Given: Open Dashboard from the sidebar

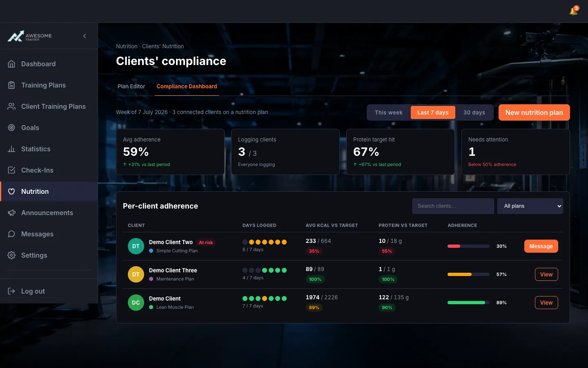Looking at the screenshot, I should pyautogui.click(x=49, y=64).
